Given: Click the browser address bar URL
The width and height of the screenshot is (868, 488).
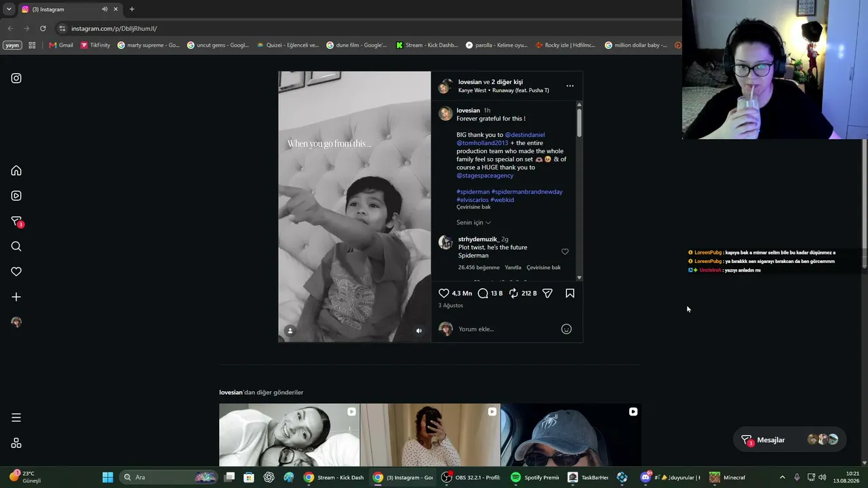Looking at the screenshot, I should (x=114, y=28).
